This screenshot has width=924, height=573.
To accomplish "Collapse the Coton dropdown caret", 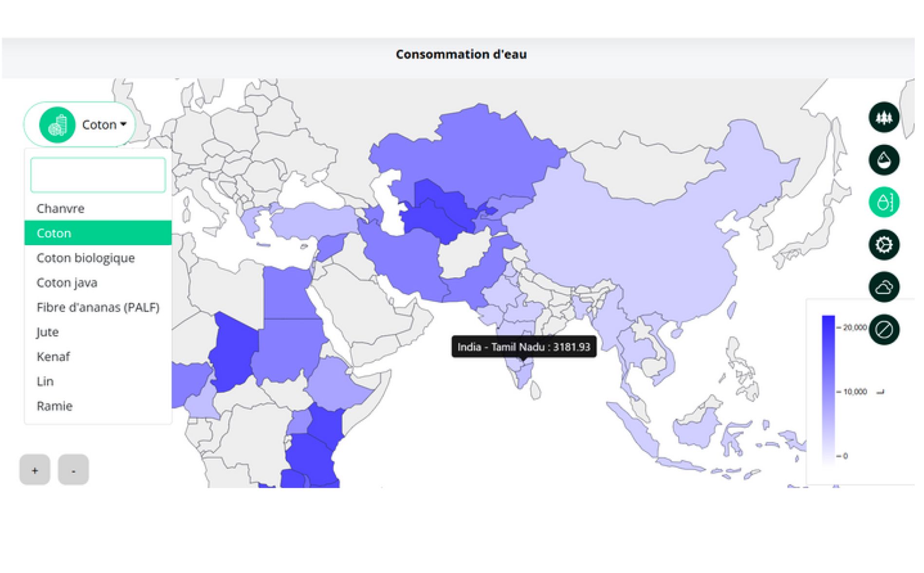I will point(124,124).
